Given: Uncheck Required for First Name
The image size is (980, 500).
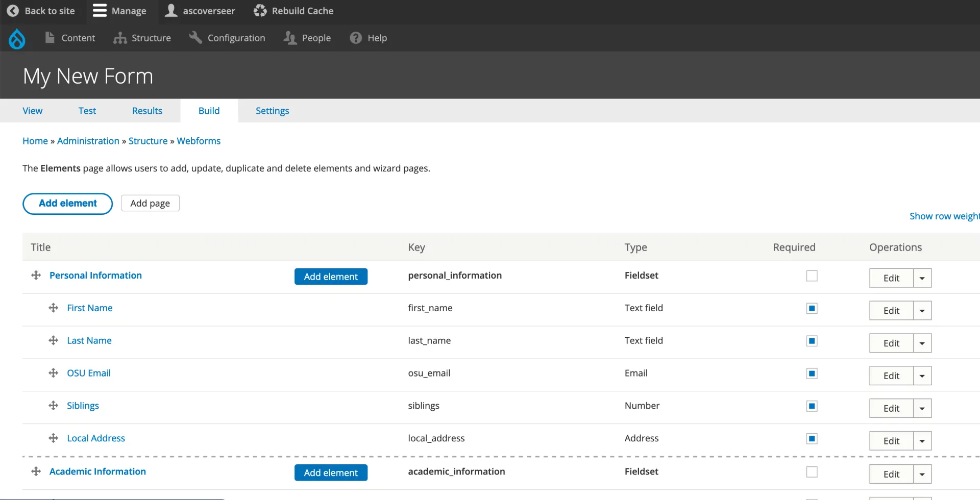Looking at the screenshot, I should point(812,309).
